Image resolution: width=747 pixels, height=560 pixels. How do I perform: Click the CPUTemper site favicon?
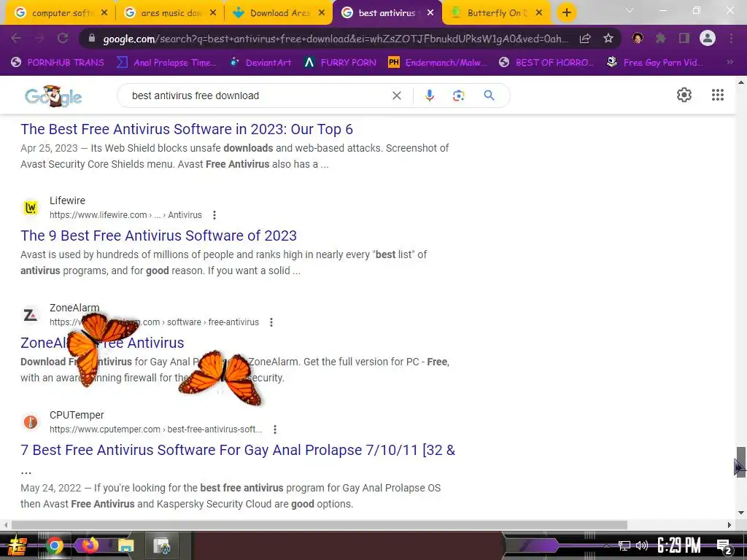[31, 422]
